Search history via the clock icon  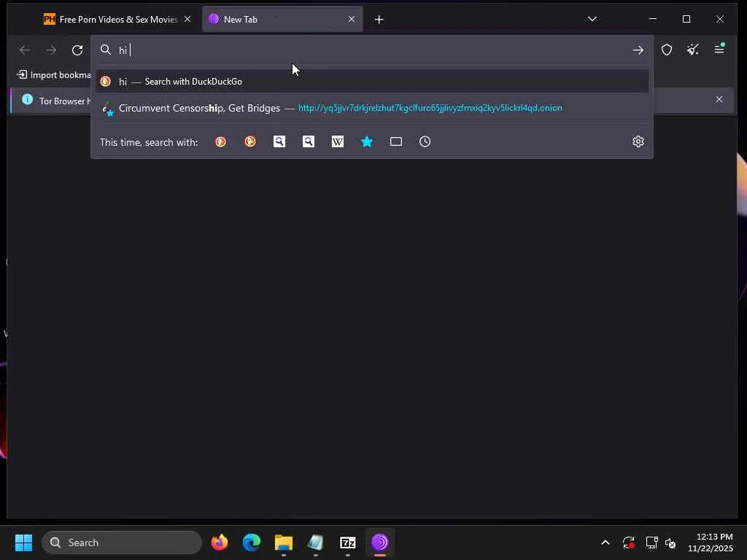[x=425, y=141]
